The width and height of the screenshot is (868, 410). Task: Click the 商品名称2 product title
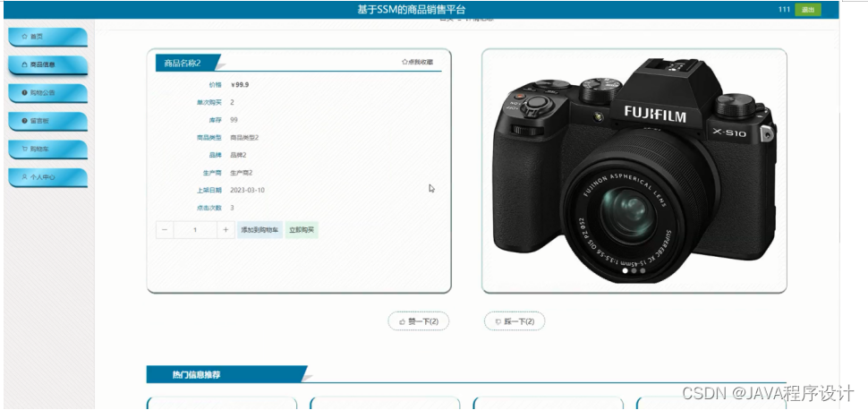click(183, 64)
